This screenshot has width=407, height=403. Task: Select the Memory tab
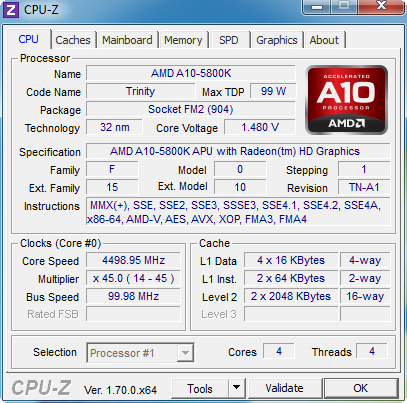pyautogui.click(x=183, y=40)
